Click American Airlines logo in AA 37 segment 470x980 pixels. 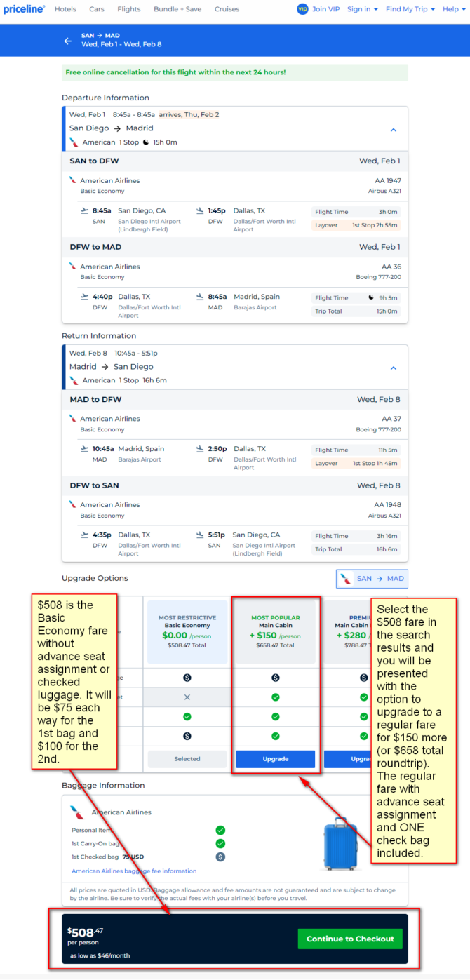click(x=73, y=419)
